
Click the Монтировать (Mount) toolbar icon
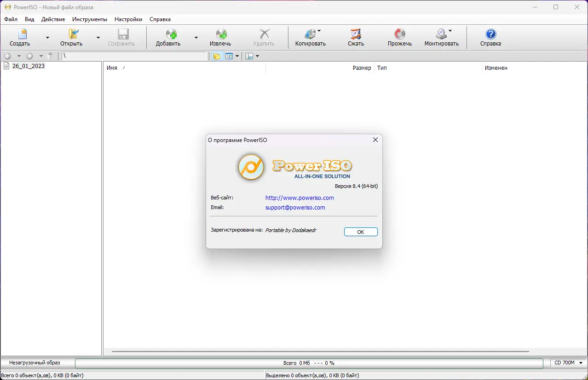tap(441, 34)
